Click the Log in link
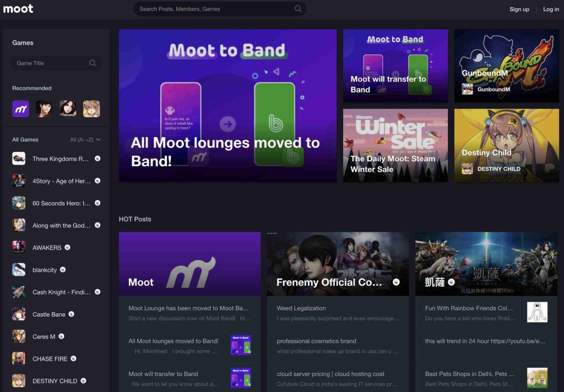Viewport: 564px width, 392px height. pos(551,9)
